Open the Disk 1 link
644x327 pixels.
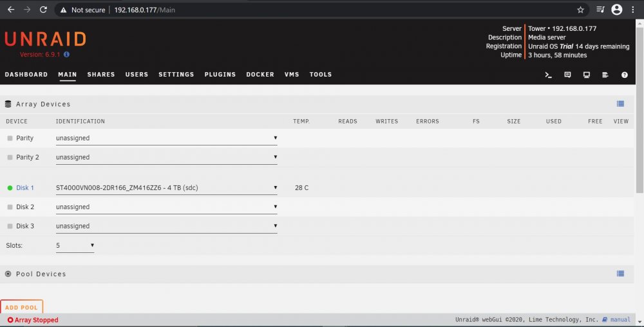pos(25,188)
